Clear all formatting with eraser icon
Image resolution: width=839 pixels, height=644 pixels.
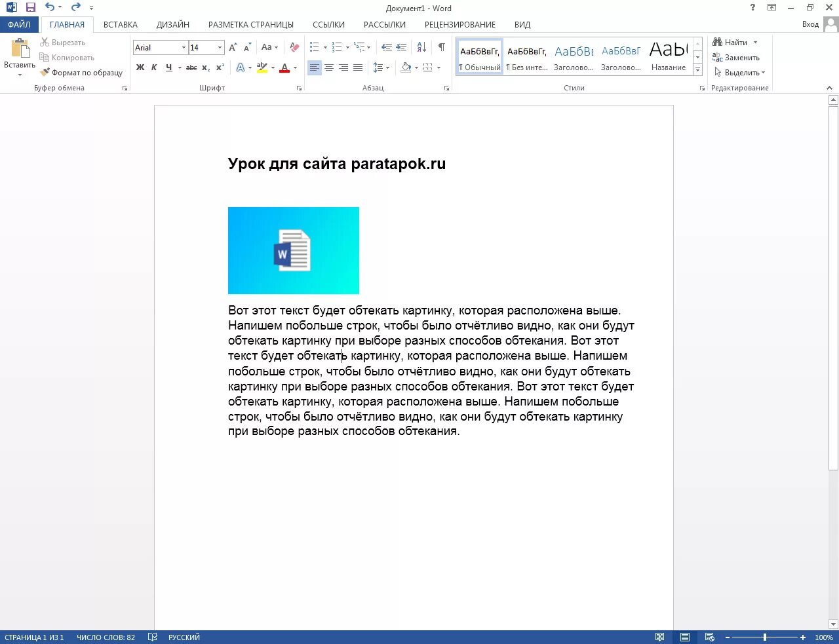(294, 47)
